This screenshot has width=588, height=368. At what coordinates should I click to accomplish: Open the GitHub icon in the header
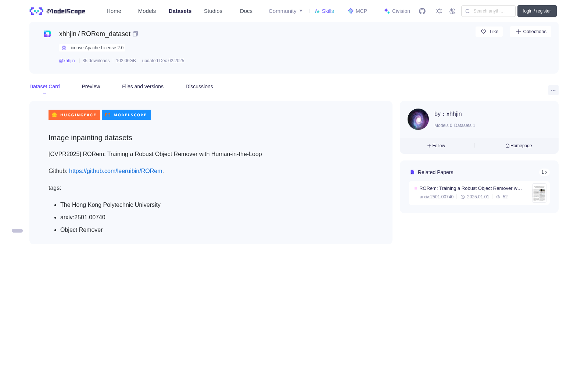422,11
